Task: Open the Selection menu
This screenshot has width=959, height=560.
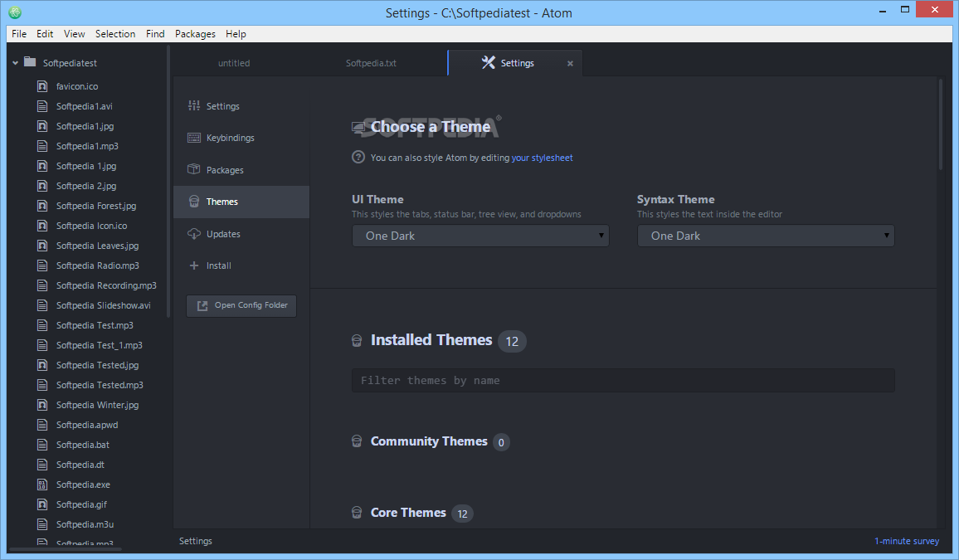Action: 115,34
